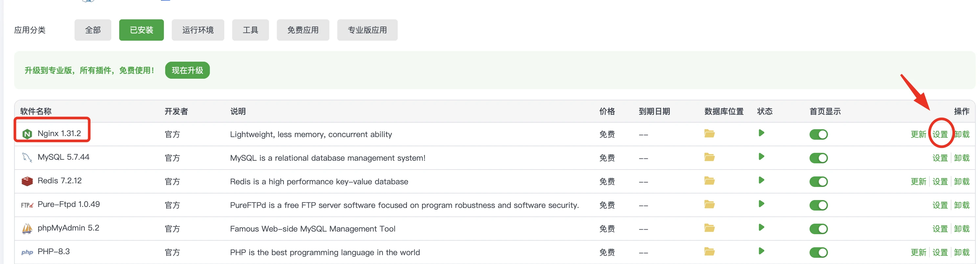Show the 专业版应用 category
This screenshot has height=264, width=980.
(x=367, y=30)
